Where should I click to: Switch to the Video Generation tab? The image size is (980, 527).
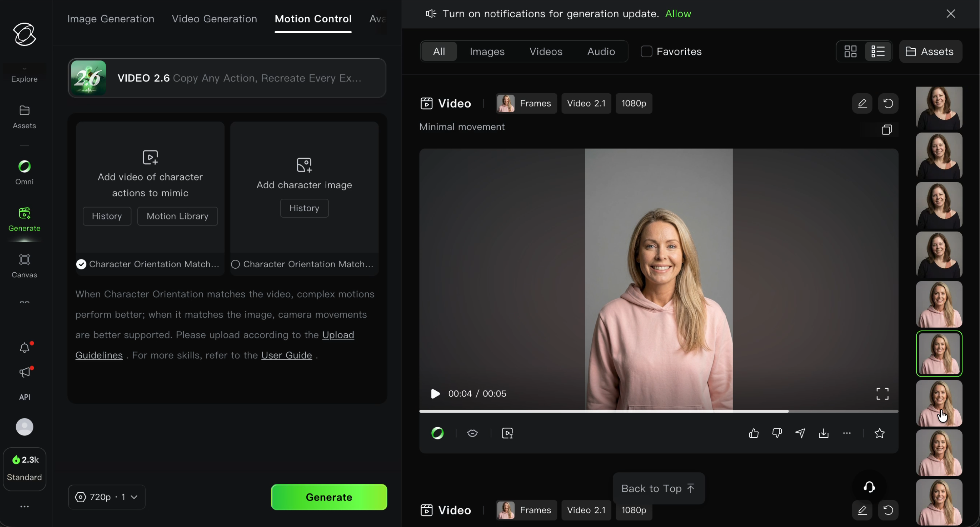click(214, 19)
